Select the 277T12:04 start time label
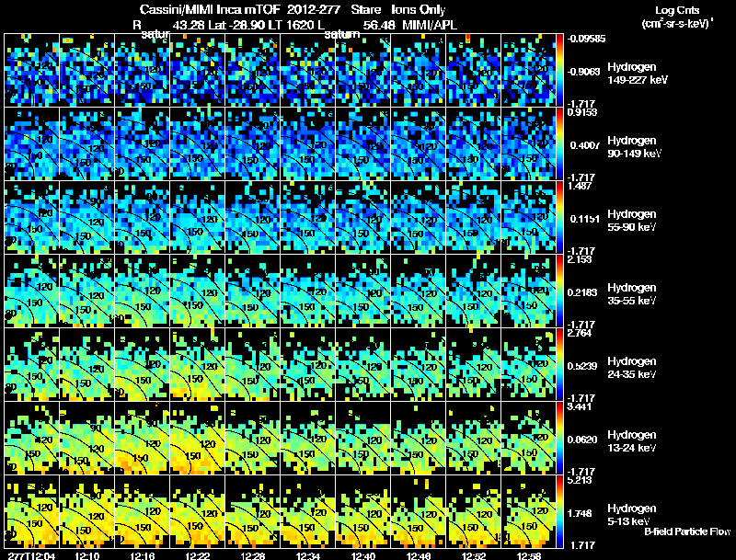Viewport: 736px width, 560px height. [31, 555]
